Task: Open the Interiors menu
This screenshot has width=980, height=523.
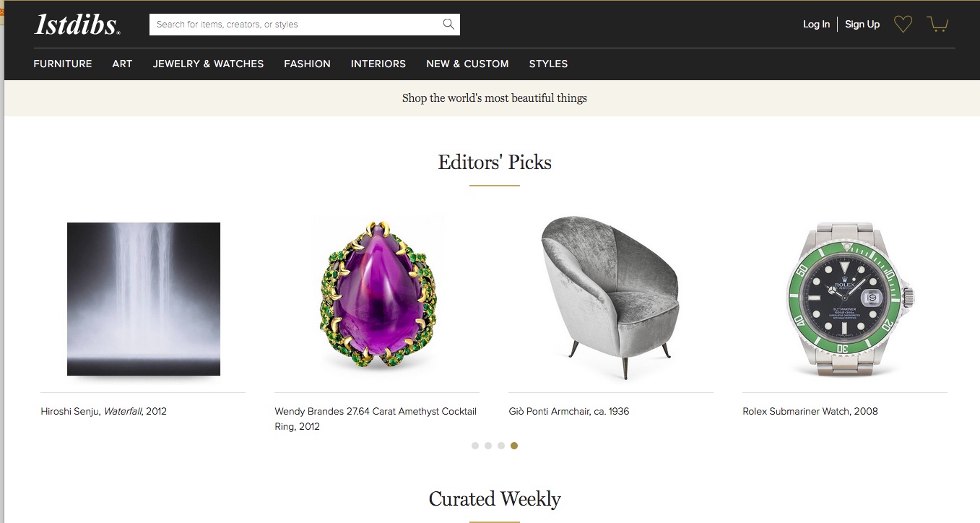Action: (378, 64)
